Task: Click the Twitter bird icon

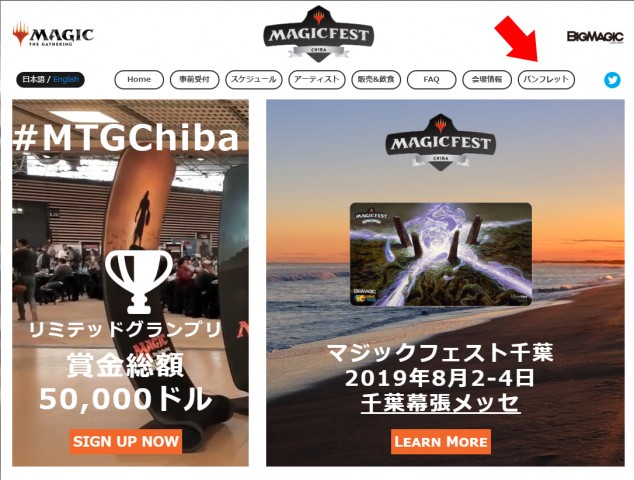Action: coord(612,80)
